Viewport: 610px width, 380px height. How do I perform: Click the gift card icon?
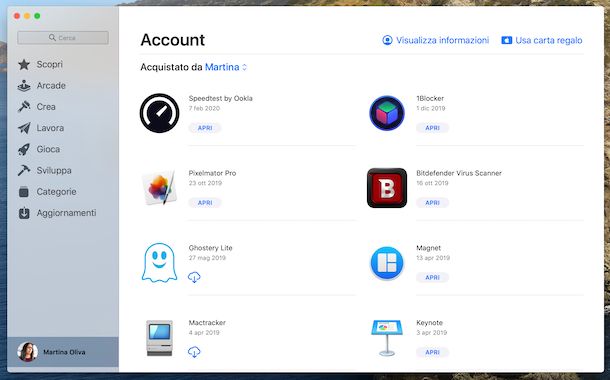507,40
